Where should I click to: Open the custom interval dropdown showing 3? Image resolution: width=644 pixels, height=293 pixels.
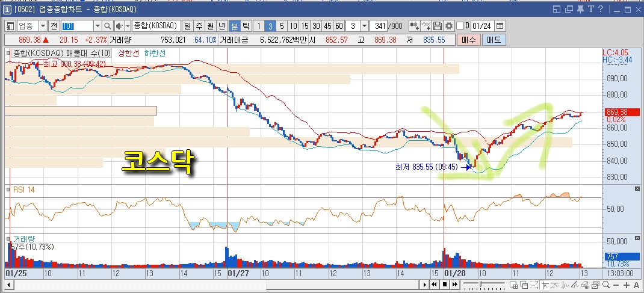pos(364,26)
